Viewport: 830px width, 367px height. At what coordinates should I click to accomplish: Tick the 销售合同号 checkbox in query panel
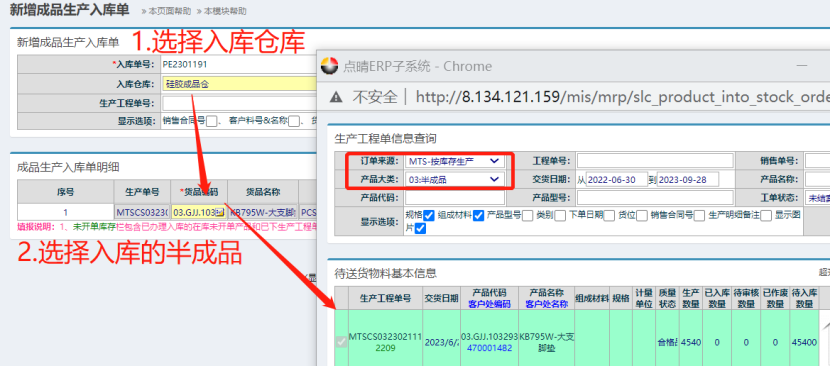pos(699,216)
